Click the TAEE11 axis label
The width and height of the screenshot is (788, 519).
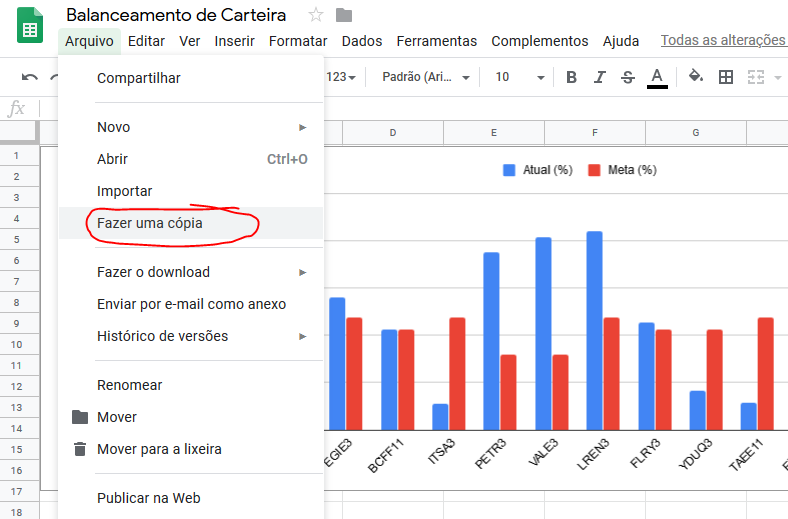coord(746,455)
